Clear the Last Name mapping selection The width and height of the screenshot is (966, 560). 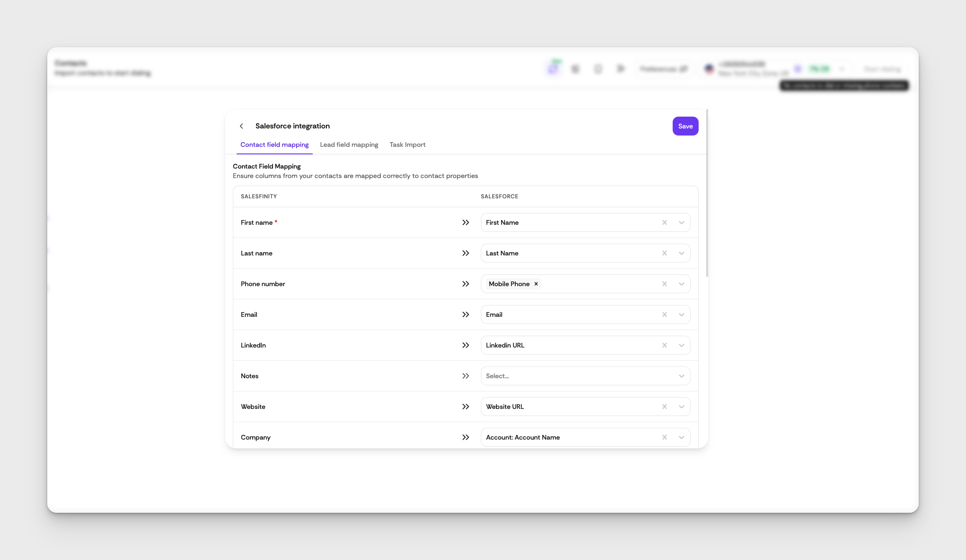pyautogui.click(x=664, y=253)
